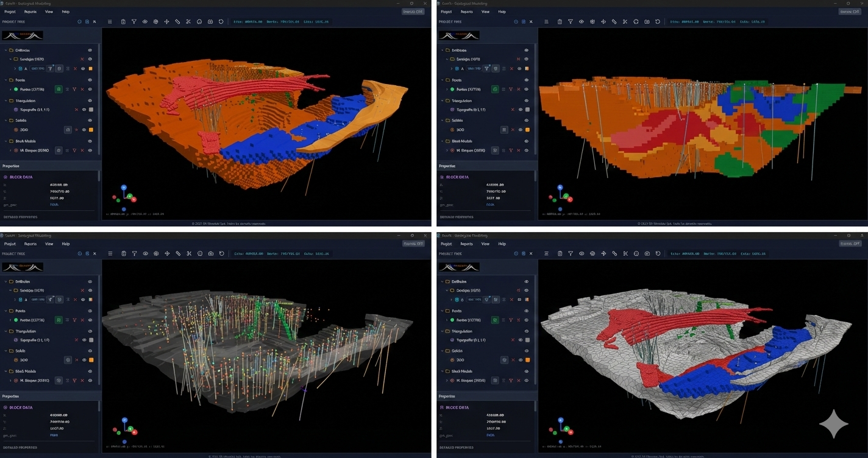This screenshot has width=868, height=458.
Task: Collapse the Triangulation folder chevron in bottom-left window
Action: 6,331
